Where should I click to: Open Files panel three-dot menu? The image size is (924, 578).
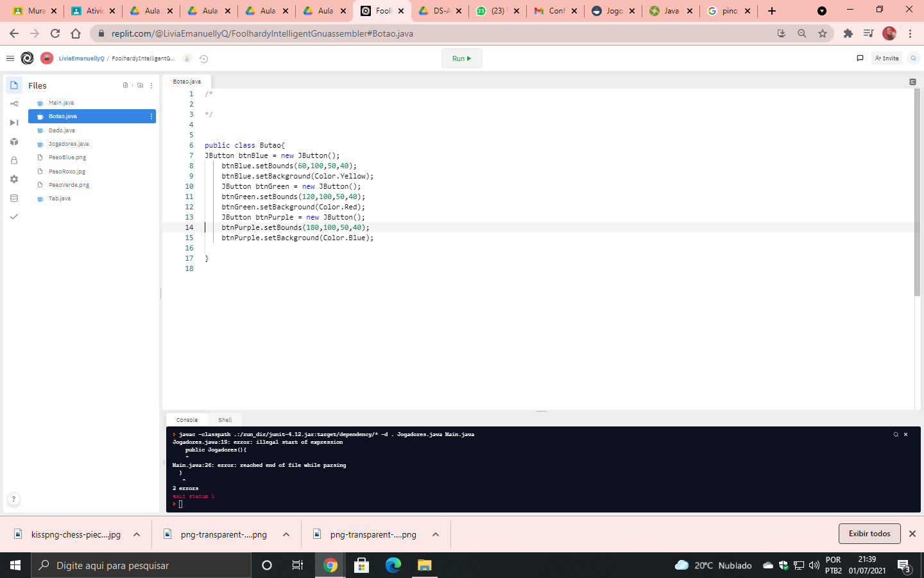tap(151, 85)
